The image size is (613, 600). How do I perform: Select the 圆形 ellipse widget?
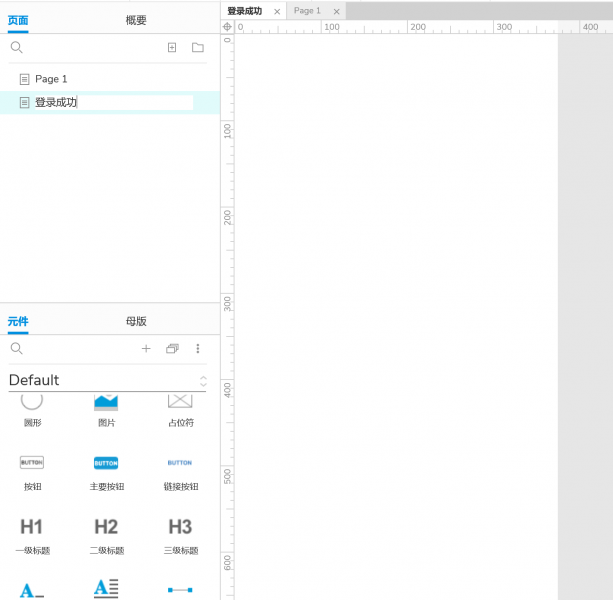pos(32,410)
